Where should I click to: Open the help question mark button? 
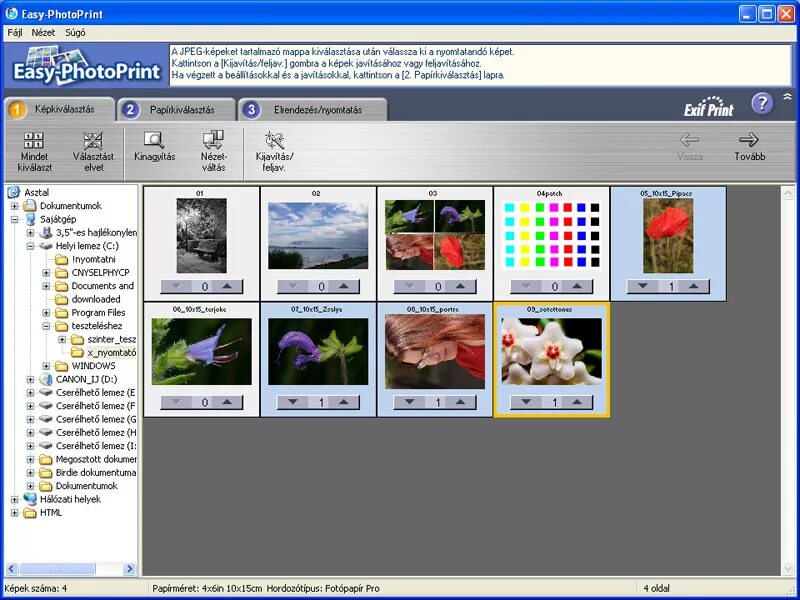click(762, 104)
